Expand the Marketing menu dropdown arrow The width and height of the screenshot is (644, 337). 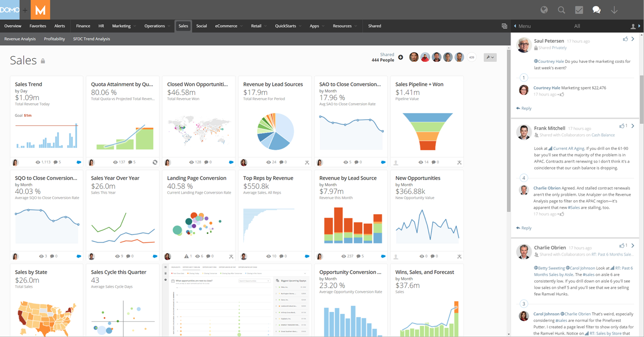(135, 26)
